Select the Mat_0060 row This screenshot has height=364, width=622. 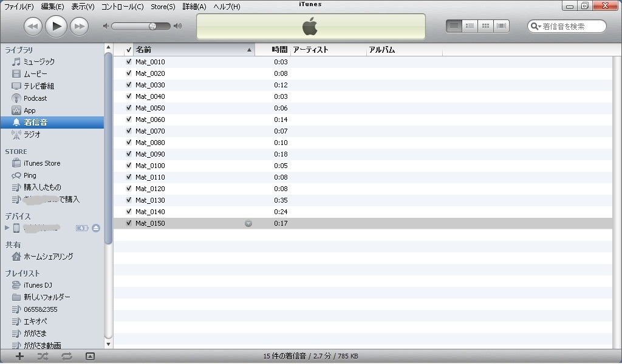[x=363, y=120]
